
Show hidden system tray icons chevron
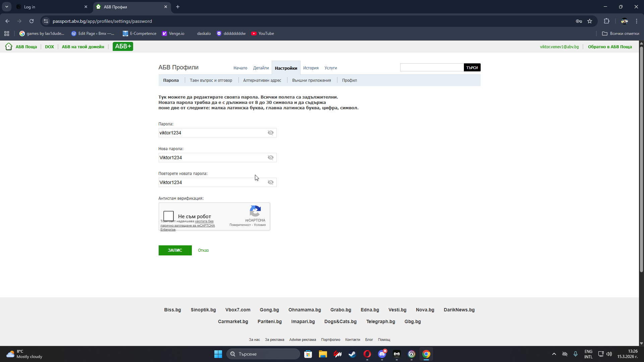[554, 354]
